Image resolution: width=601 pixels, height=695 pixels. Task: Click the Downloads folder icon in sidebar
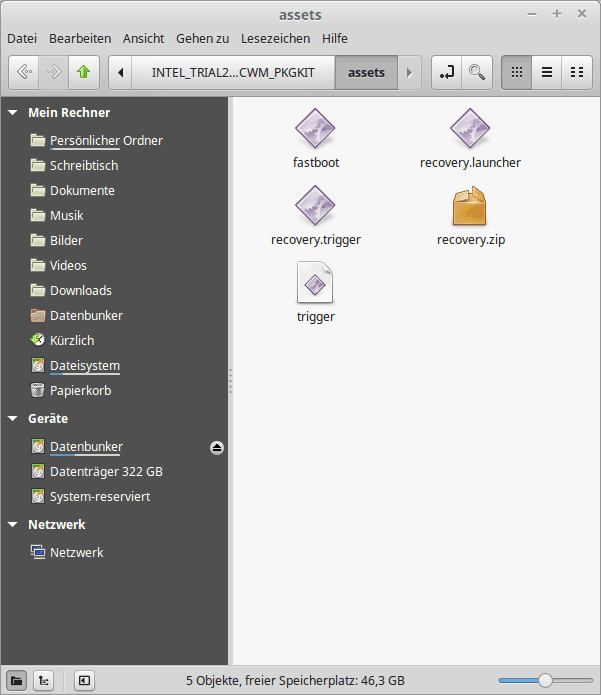click(x=38, y=290)
